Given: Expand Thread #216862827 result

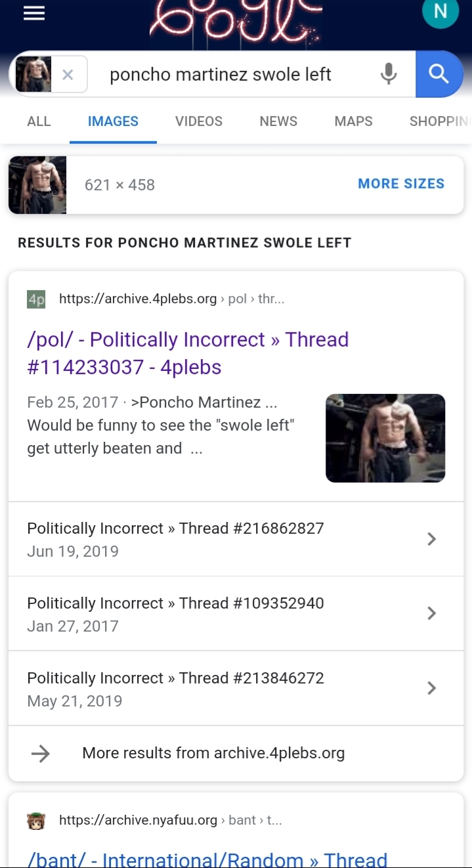Looking at the screenshot, I should 431,539.
